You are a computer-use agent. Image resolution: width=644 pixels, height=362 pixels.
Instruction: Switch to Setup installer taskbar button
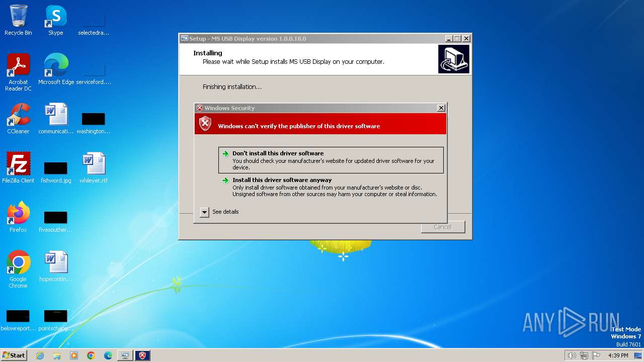pyautogui.click(x=125, y=355)
